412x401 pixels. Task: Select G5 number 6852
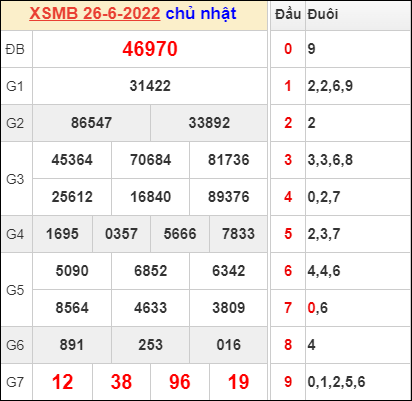pos(150,271)
